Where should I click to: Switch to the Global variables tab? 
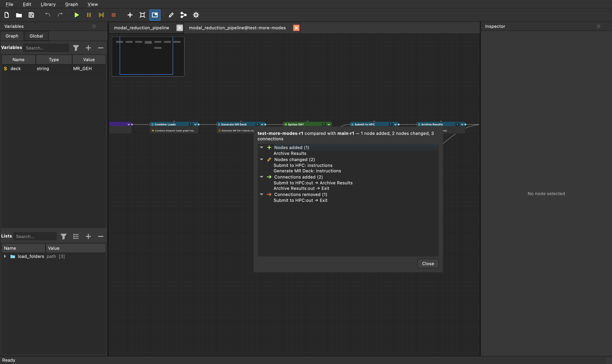[36, 36]
